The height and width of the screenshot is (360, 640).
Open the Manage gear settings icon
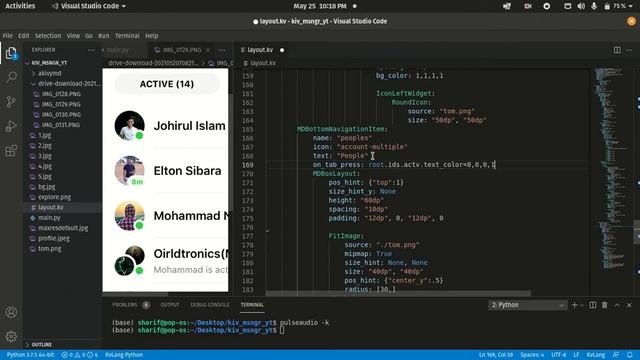[x=11, y=336]
